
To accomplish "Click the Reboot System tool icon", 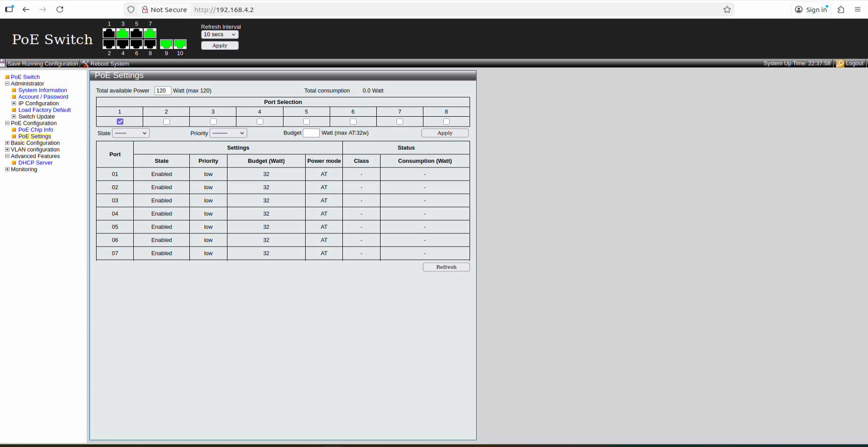I will pos(85,64).
